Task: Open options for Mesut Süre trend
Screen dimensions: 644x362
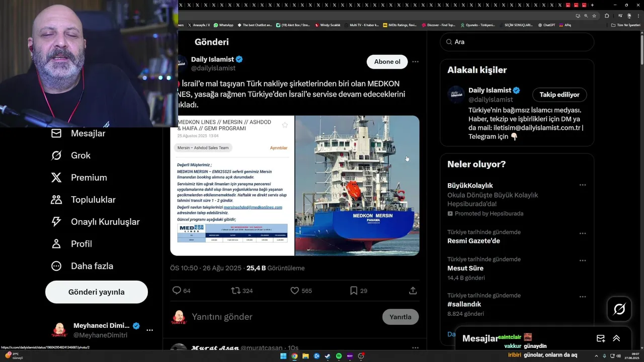Action: (583, 261)
